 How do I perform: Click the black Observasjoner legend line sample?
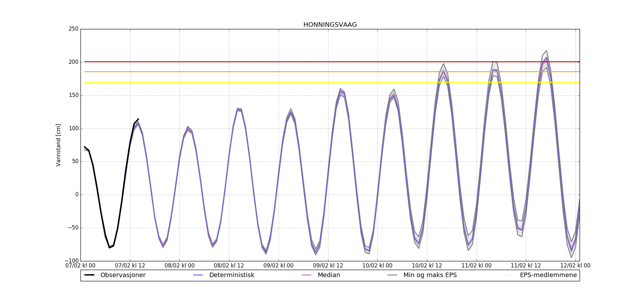[89, 275]
